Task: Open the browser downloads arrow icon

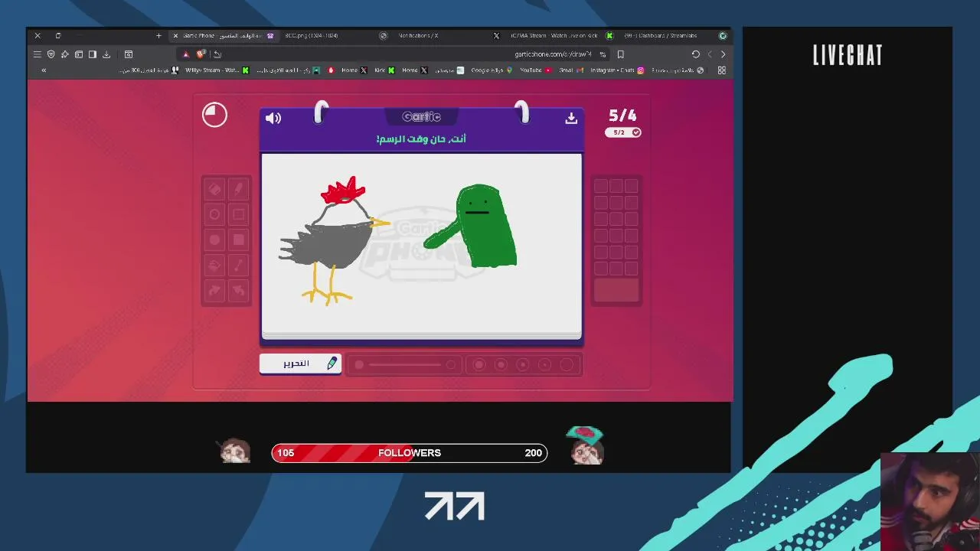Action: pos(106,54)
